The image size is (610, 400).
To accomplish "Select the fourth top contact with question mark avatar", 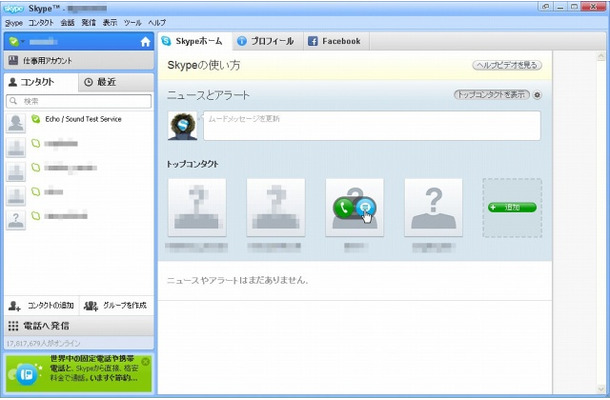I will click(x=433, y=207).
